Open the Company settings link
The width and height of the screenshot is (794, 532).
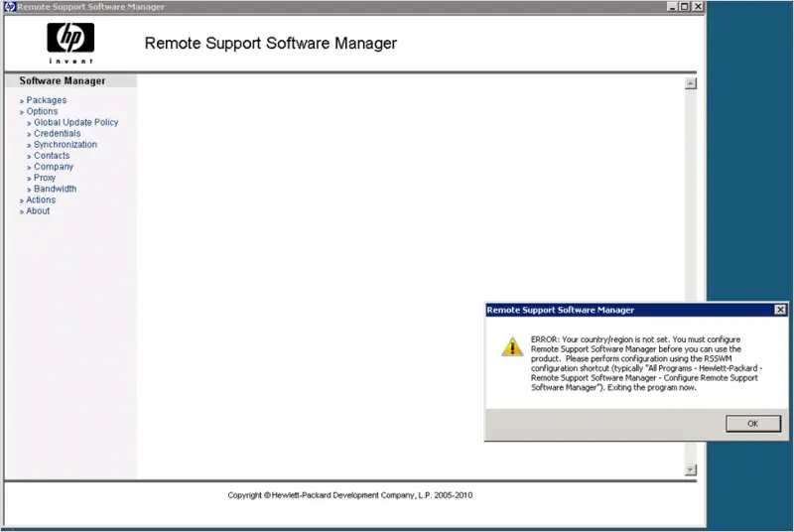(x=54, y=167)
